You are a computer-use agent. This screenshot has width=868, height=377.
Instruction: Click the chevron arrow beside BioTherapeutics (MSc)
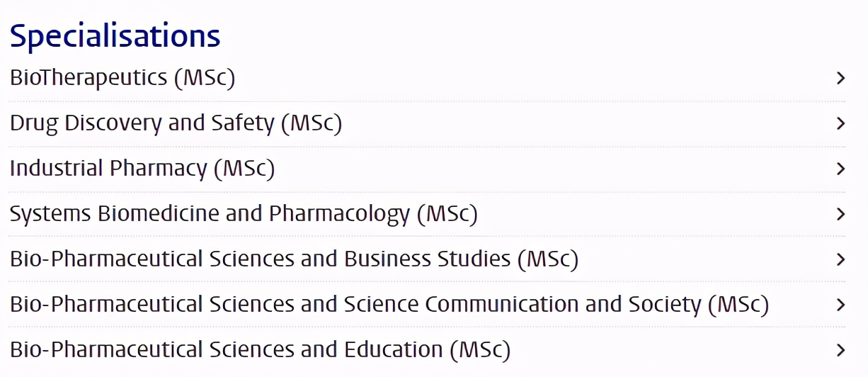pyautogui.click(x=840, y=78)
